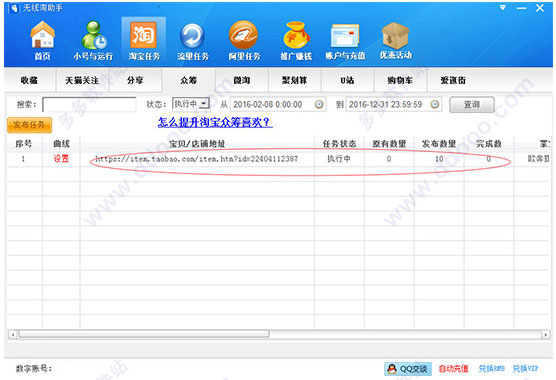This screenshot has height=380, width=556.
Task: Select the 淘宝任务 icon
Action: [144, 40]
